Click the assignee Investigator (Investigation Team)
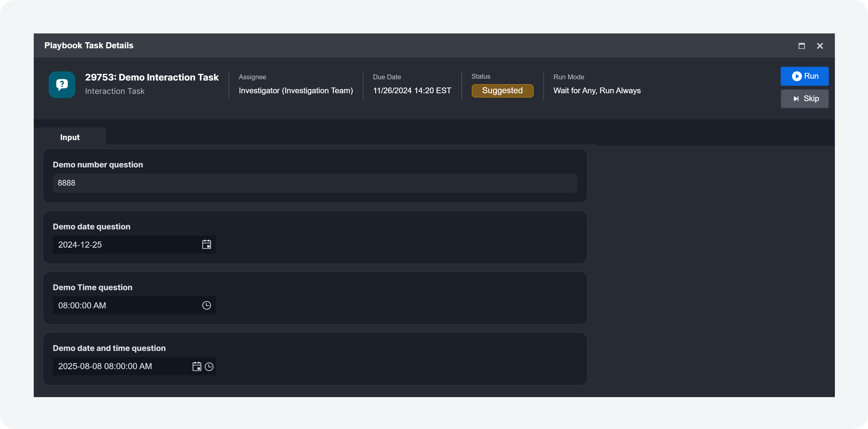Viewport: 868px width, 429px height. (x=295, y=91)
